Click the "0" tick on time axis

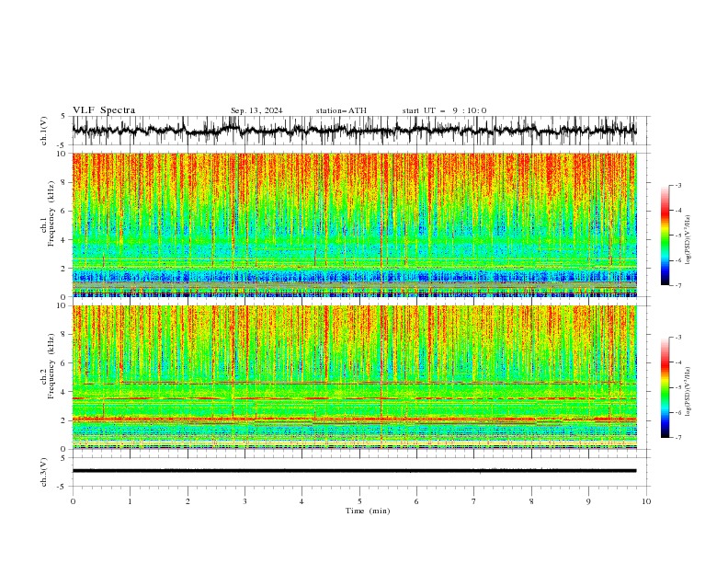click(x=73, y=501)
